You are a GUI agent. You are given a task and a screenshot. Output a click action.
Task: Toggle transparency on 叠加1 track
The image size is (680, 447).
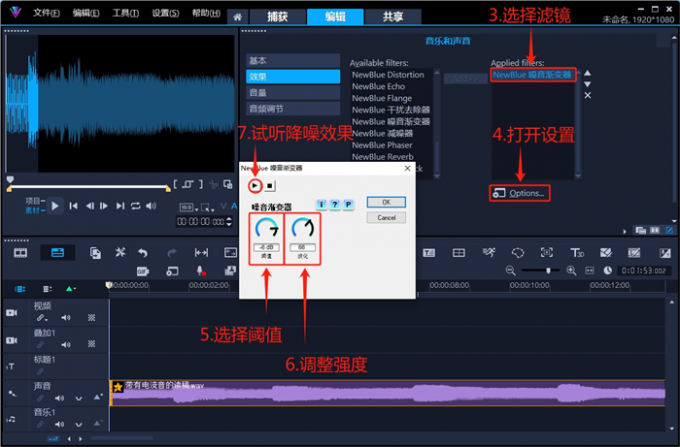coord(92,344)
